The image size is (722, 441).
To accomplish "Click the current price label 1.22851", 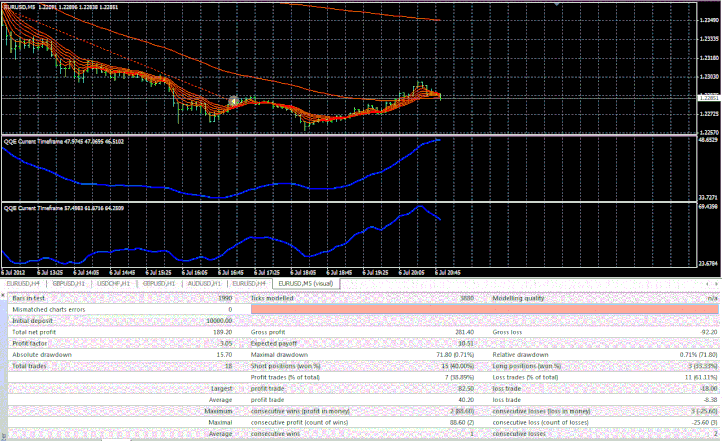I will click(x=708, y=98).
